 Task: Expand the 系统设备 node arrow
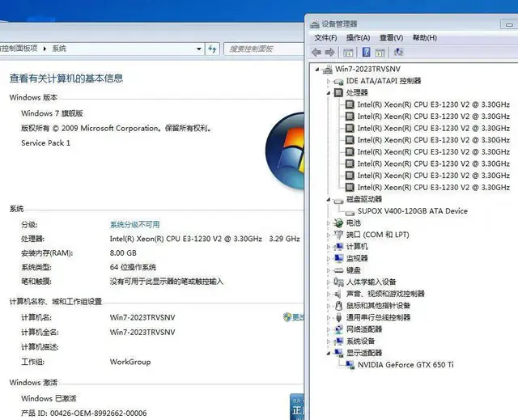point(329,342)
